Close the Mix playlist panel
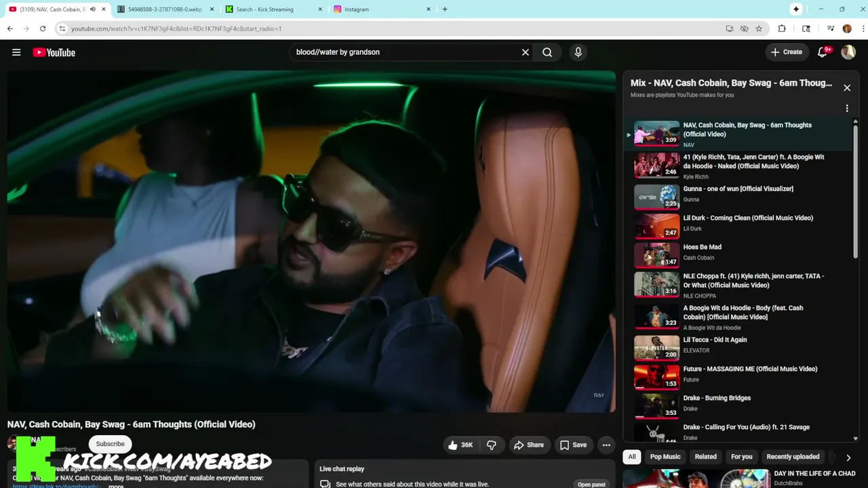The width and height of the screenshot is (868, 488). (847, 87)
